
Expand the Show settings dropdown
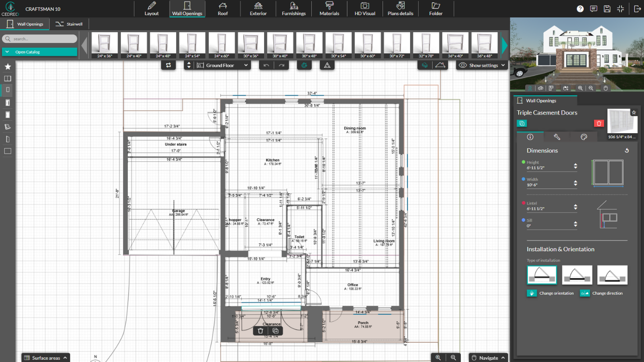pos(481,65)
